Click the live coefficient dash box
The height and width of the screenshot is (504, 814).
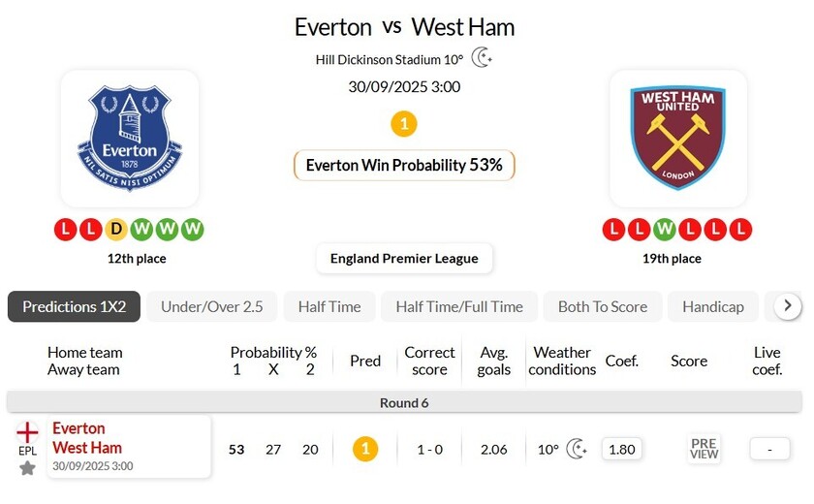coord(769,449)
